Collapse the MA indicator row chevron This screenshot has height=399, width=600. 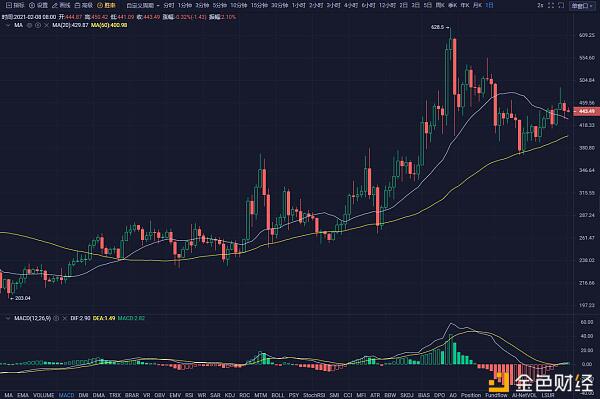pyautogui.click(x=8, y=25)
